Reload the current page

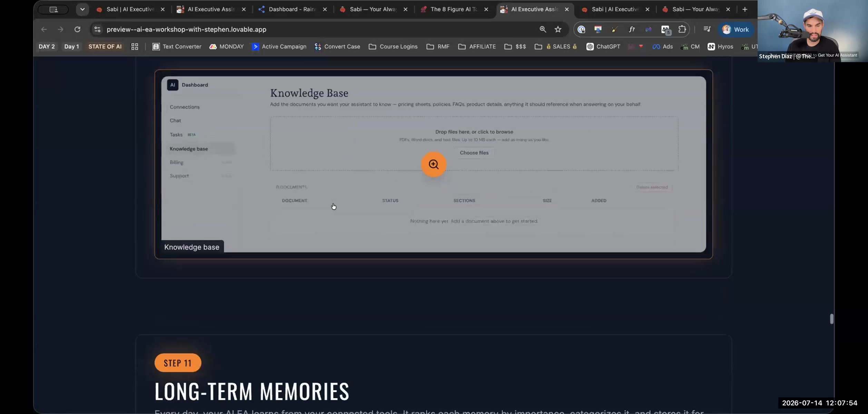[77, 29]
